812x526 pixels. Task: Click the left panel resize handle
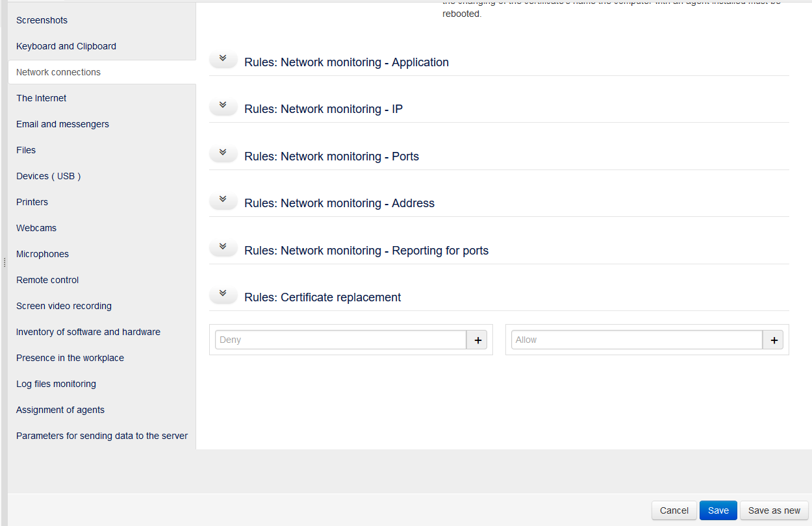click(x=5, y=262)
